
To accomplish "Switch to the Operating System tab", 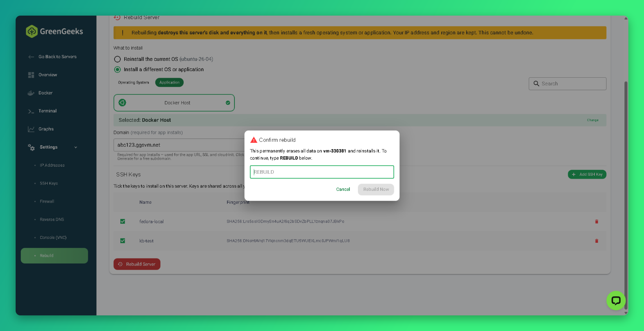I will tap(134, 82).
